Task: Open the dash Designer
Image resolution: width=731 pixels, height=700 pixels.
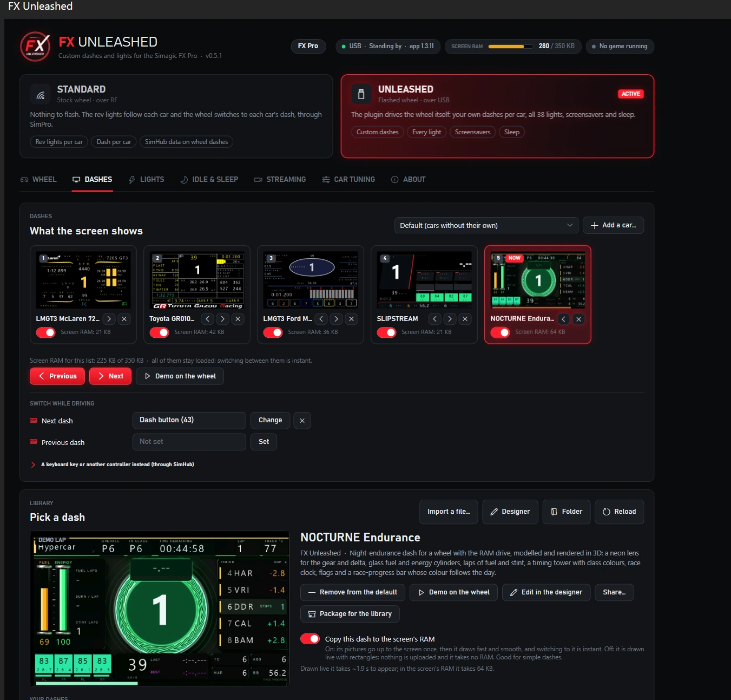Action: tap(510, 512)
